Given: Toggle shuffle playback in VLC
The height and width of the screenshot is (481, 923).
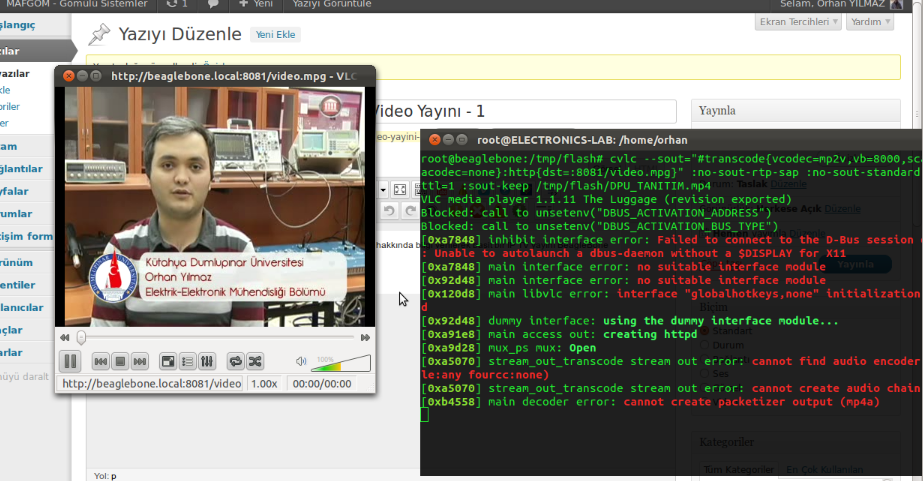Looking at the screenshot, I should click(255, 361).
